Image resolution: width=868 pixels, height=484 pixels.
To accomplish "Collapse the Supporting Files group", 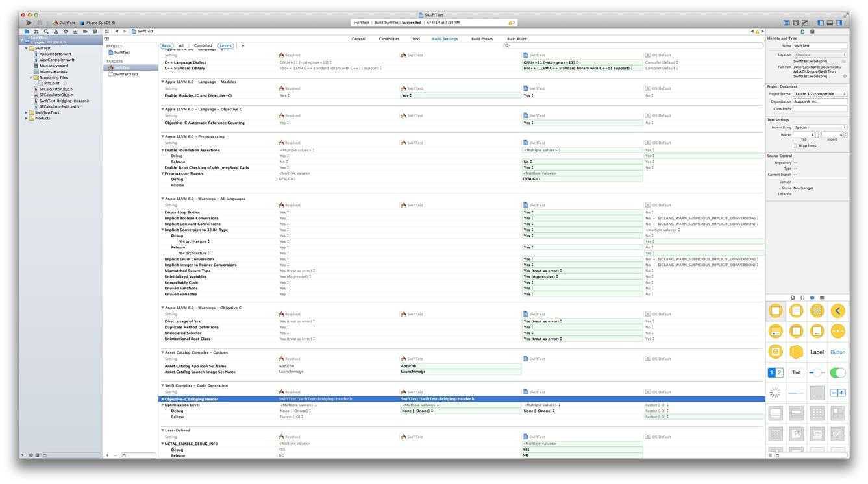I will point(31,77).
